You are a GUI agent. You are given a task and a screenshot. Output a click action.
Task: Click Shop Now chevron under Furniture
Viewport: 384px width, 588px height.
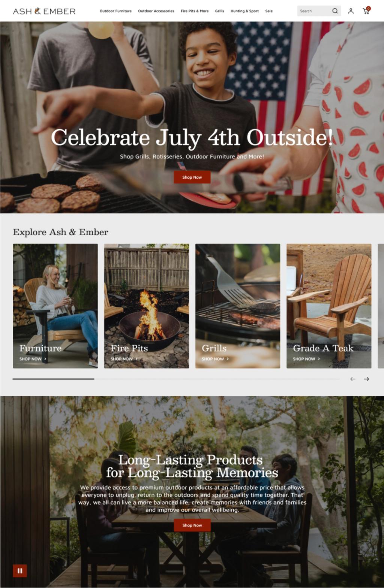(x=45, y=359)
